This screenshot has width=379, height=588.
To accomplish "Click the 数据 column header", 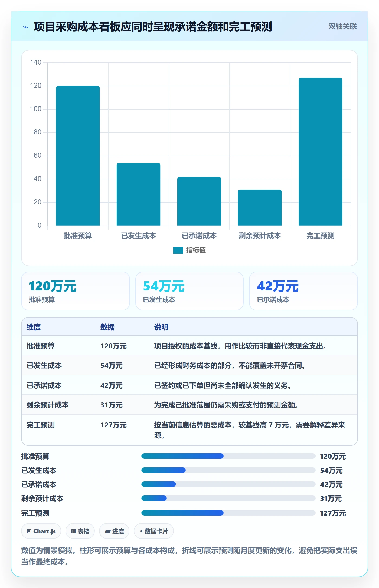I will [x=107, y=327].
